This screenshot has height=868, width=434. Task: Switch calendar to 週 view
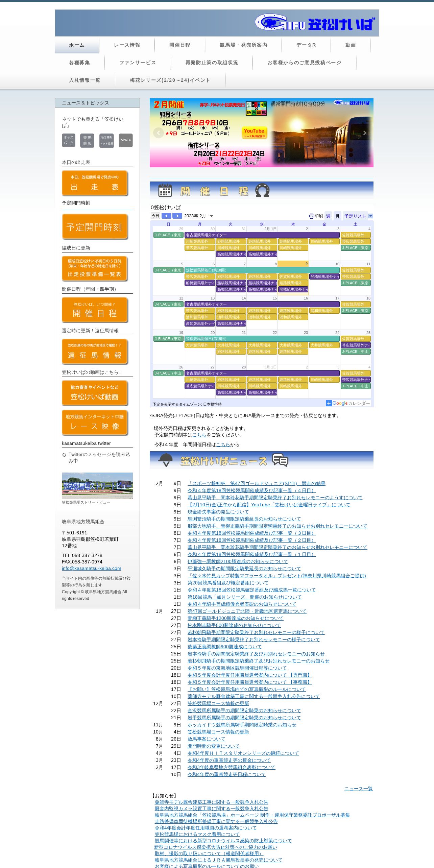pyautogui.click(x=328, y=216)
